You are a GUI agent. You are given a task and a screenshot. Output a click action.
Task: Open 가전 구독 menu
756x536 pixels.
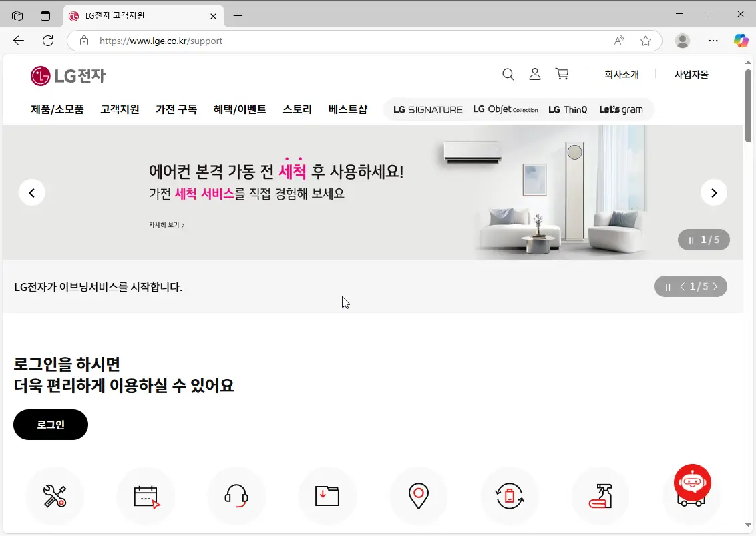point(176,109)
